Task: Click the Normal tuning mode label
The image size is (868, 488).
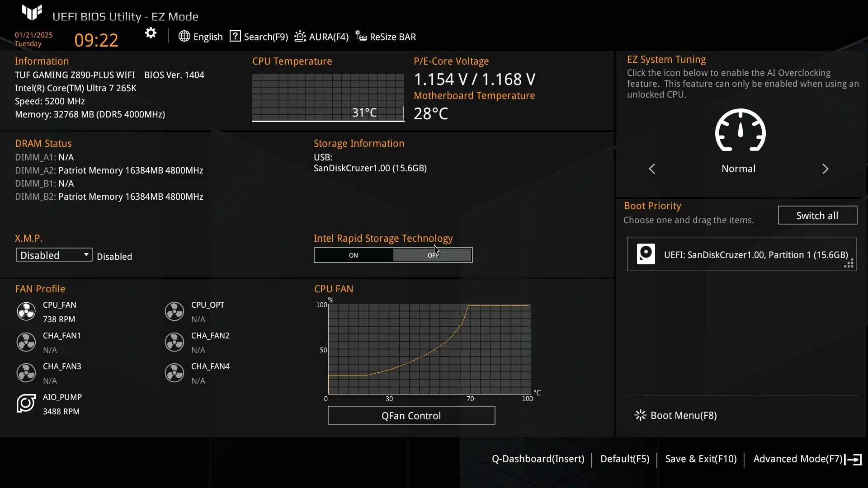Action: (x=738, y=169)
